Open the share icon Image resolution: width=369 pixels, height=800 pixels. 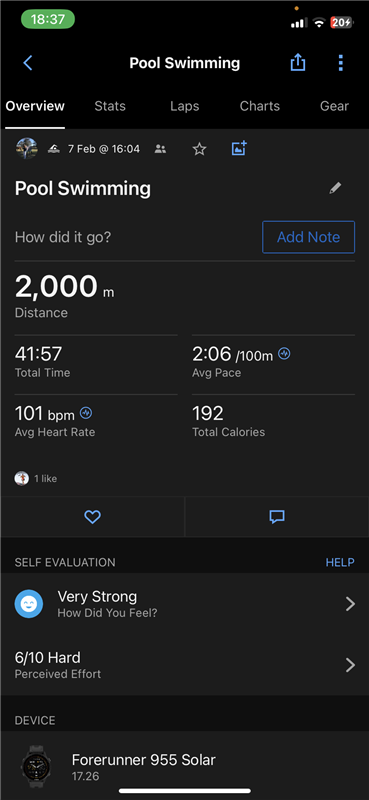click(298, 63)
